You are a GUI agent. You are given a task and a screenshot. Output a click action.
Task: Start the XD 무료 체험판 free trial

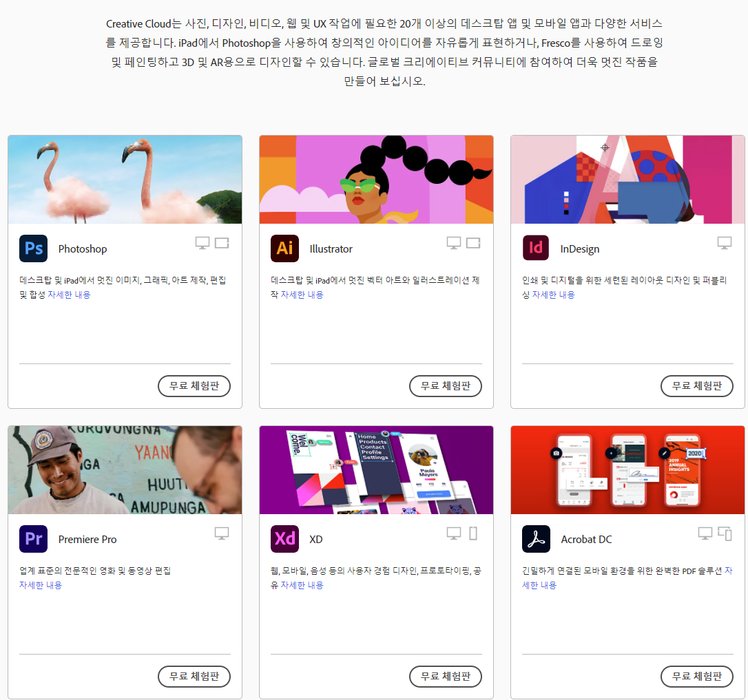pyautogui.click(x=446, y=676)
